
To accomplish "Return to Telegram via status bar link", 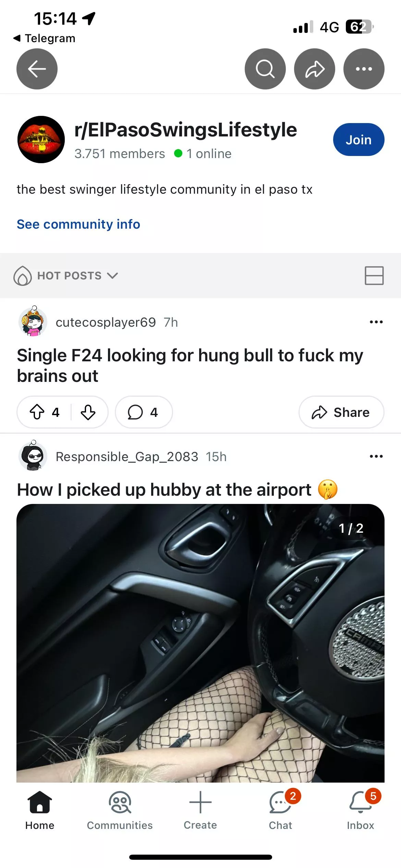I will pos(45,38).
